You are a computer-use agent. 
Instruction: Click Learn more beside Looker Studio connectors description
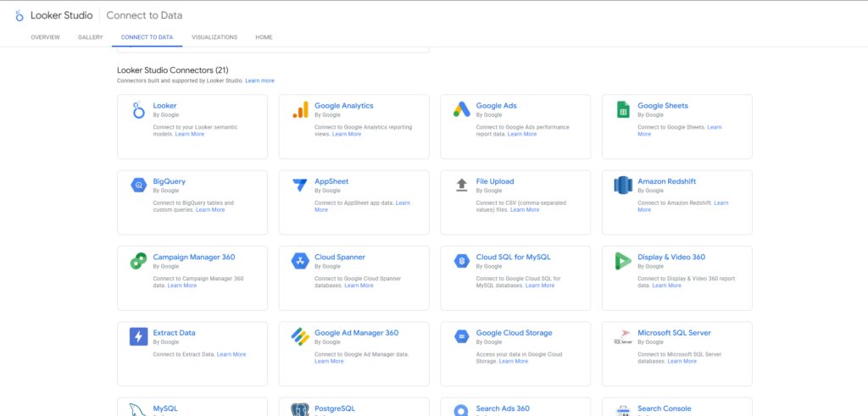point(259,80)
